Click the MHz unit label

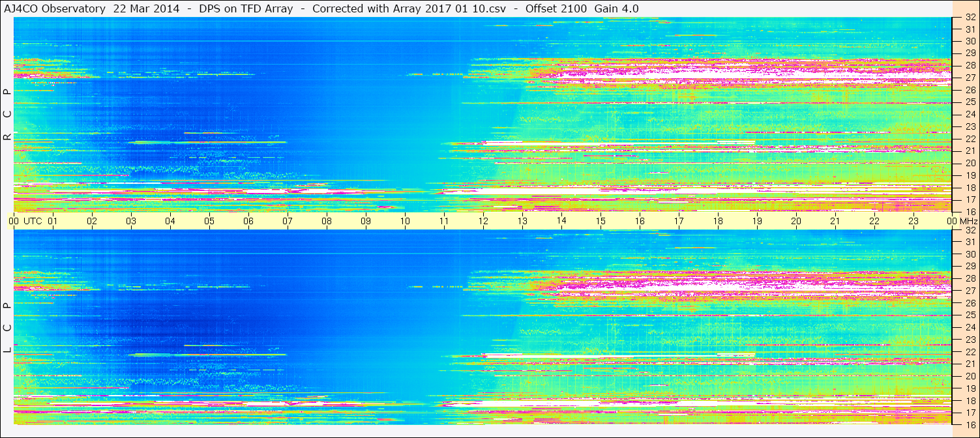pos(969,221)
